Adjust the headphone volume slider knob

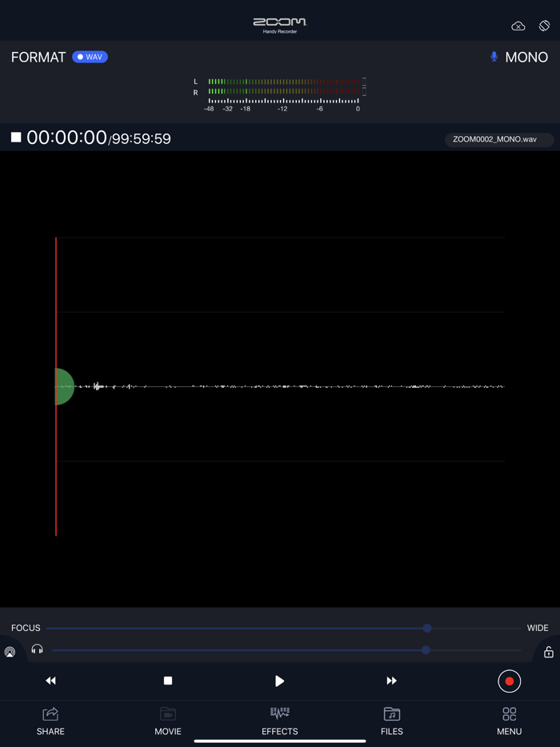pyautogui.click(x=426, y=649)
